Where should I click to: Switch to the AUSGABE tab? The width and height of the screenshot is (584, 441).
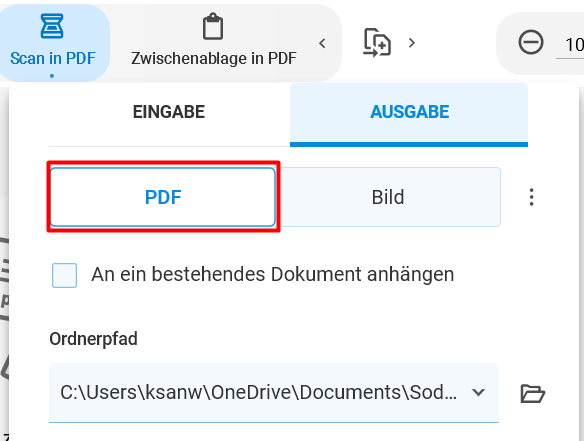tap(409, 112)
